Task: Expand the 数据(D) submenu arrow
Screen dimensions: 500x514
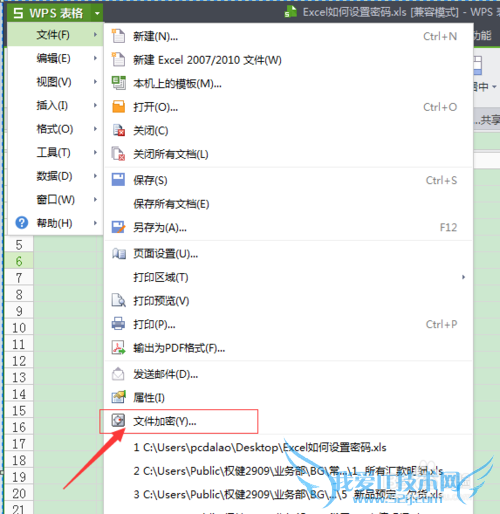Action: click(x=95, y=176)
